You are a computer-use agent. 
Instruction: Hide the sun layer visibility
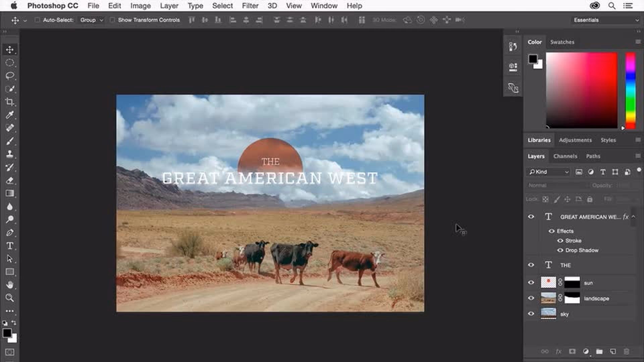[531, 283]
